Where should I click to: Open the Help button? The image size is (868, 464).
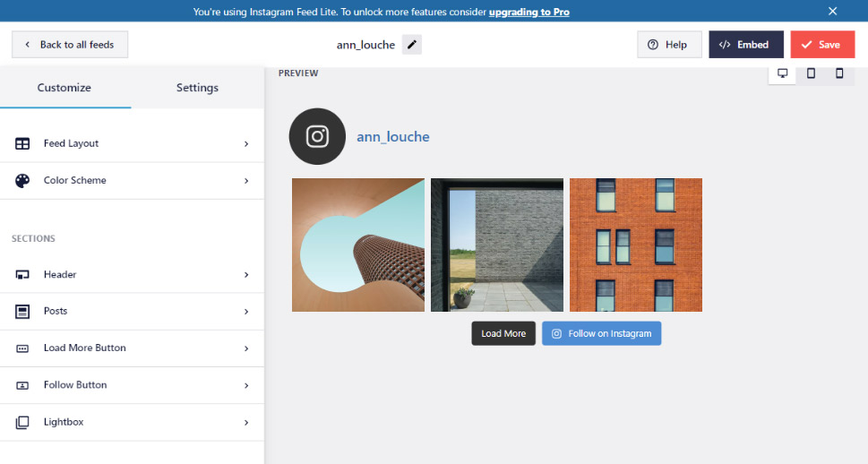pos(669,45)
